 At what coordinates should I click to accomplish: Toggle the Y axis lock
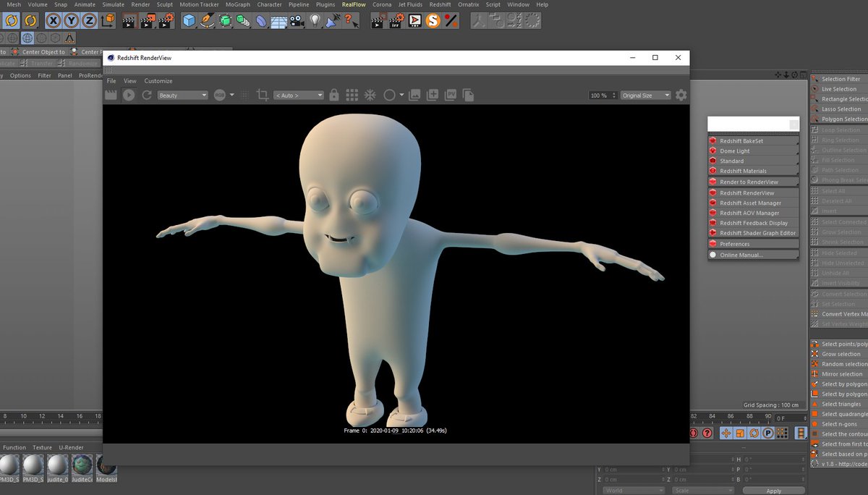(x=70, y=21)
